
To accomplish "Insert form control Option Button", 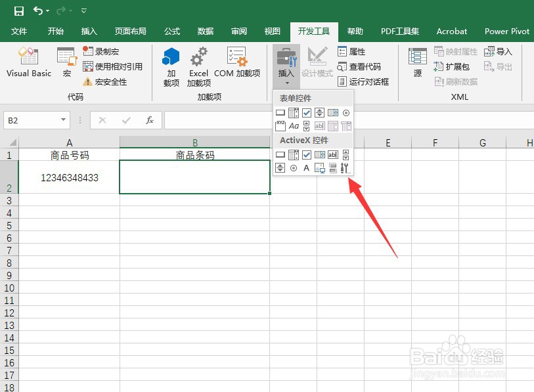I will tap(346, 113).
